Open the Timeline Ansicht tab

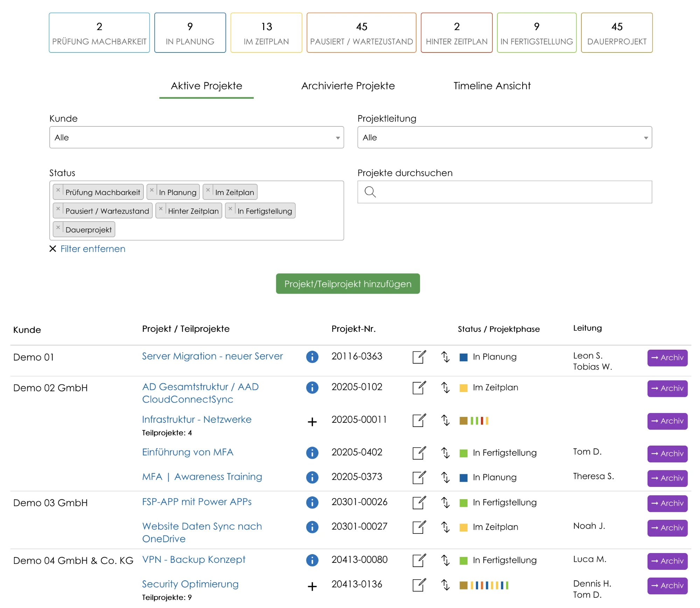click(x=492, y=86)
